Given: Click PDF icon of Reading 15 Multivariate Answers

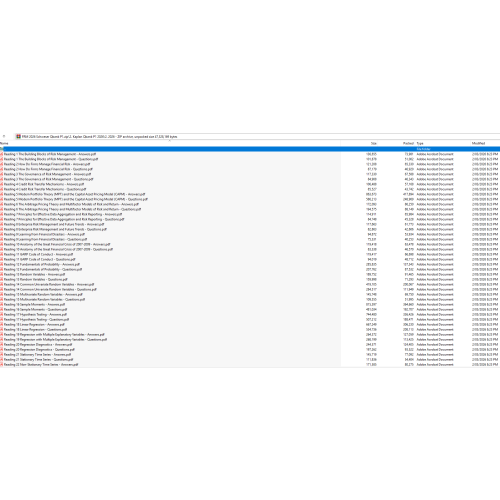Looking at the screenshot, I should 2,294.
